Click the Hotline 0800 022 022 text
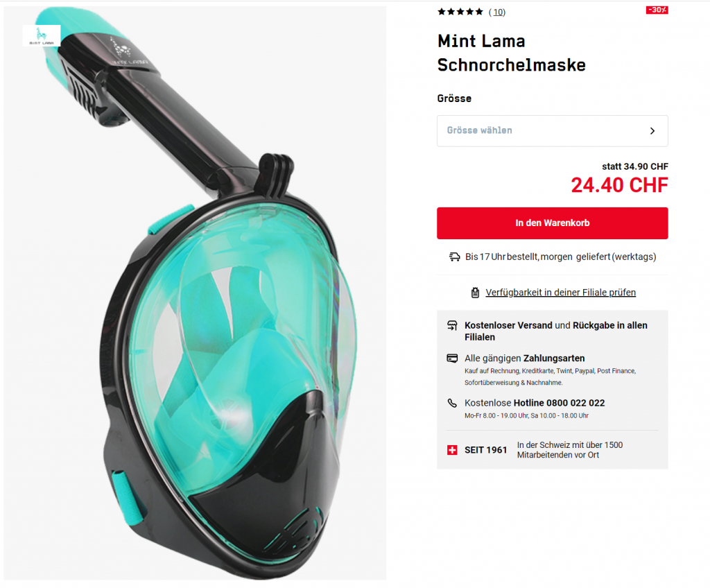Viewport: 710px width, 588px height. pos(560,403)
